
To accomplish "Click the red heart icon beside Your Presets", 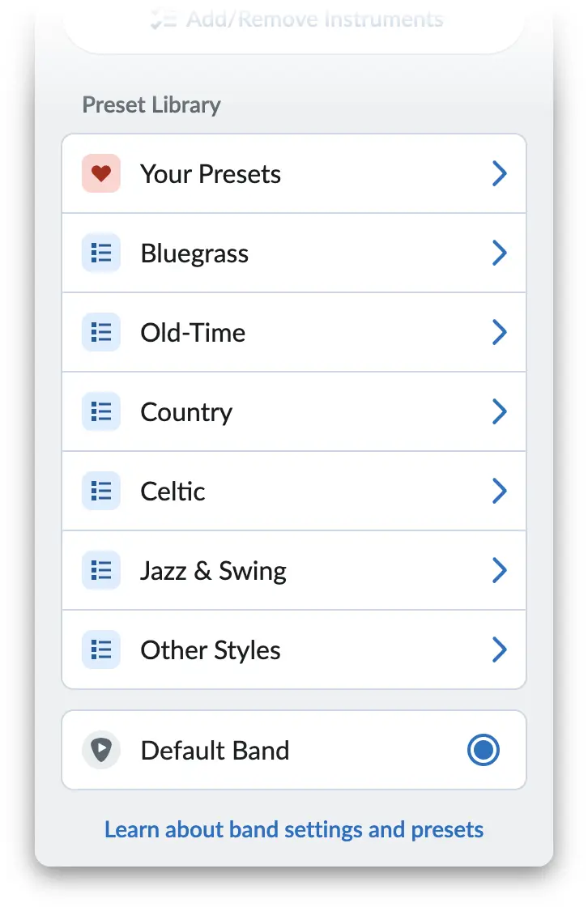I will click(101, 174).
